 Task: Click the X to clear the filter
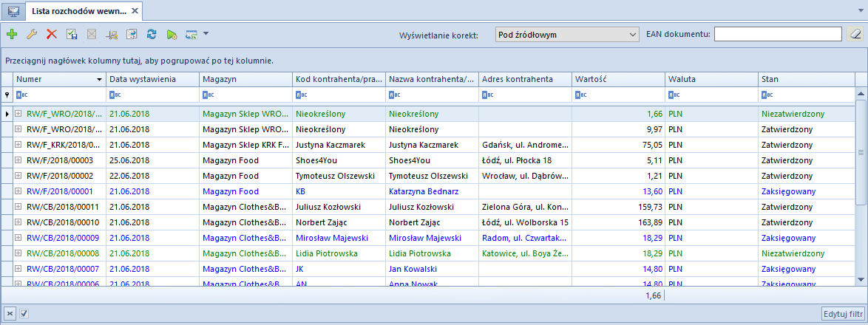coord(10,313)
